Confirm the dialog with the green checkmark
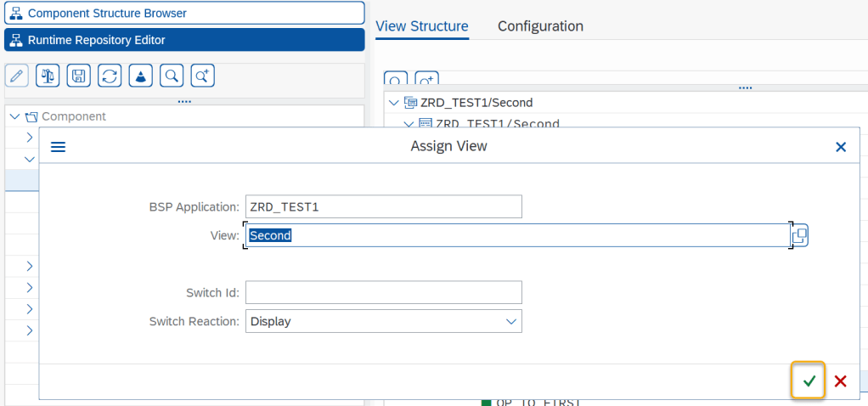868x406 pixels. pos(809,381)
